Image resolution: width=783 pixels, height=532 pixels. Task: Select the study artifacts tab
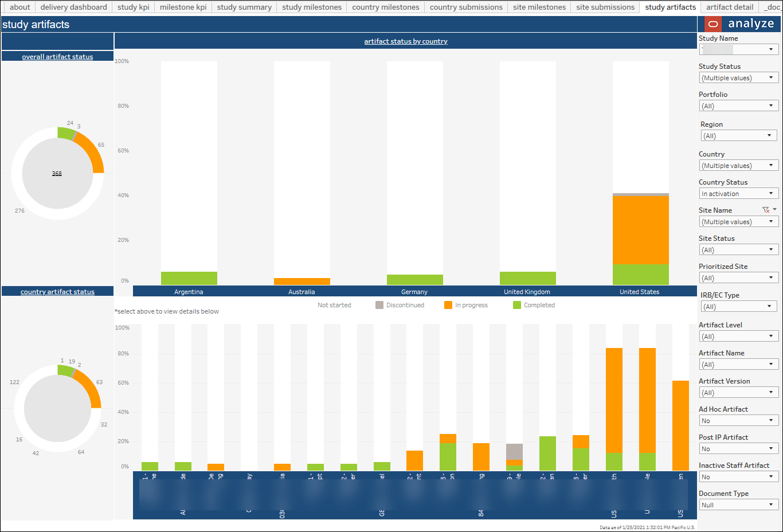(670, 7)
